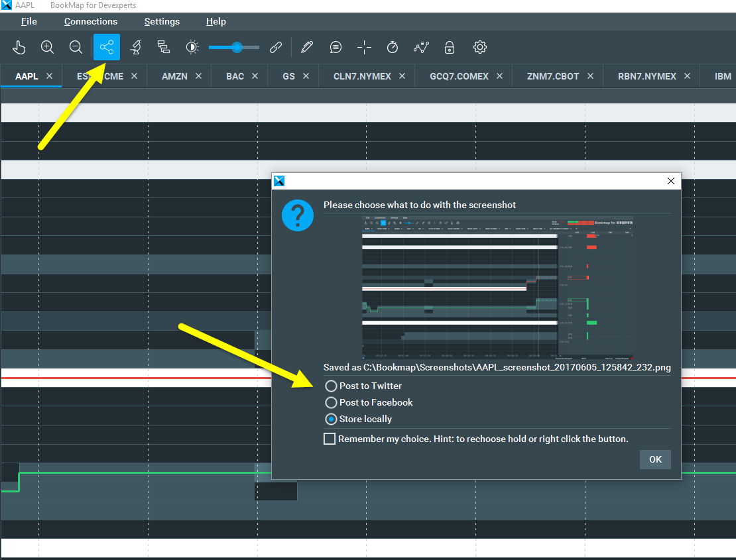Viewport: 736px width, 560px height.
Task: Click the crosshair icon
Action: (364, 47)
